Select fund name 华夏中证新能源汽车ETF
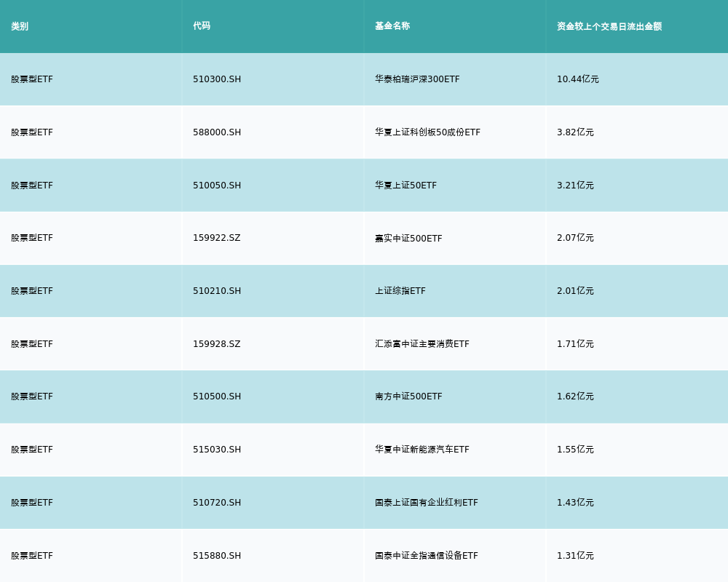This screenshot has height=582, width=728. coord(422,450)
